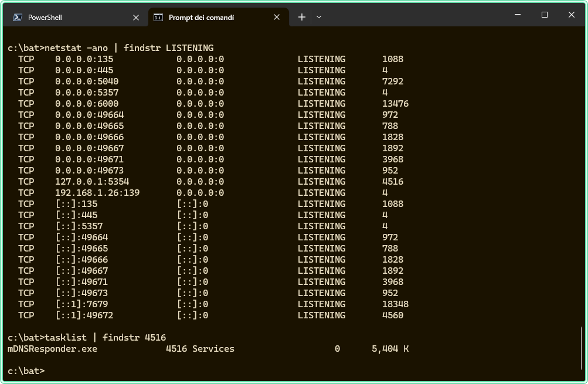Click address 0.0.0.0:5357
Viewport: 588px width, 384px height.
87,93
